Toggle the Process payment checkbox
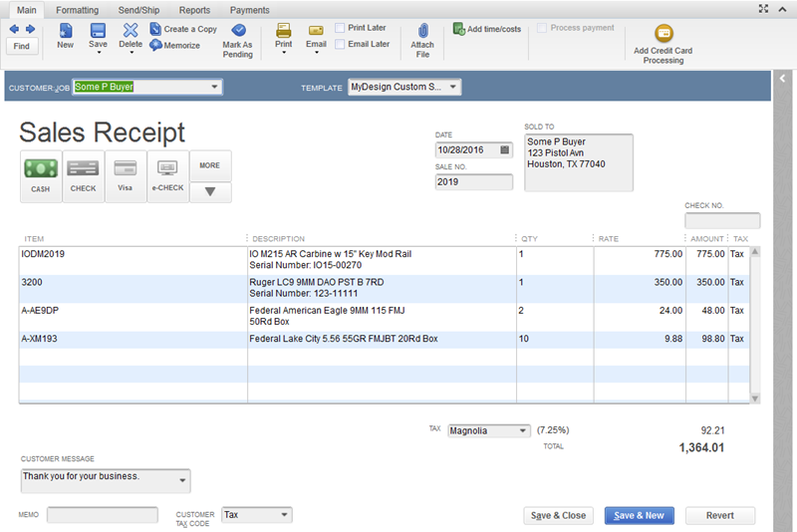797x532 pixels. (x=542, y=28)
